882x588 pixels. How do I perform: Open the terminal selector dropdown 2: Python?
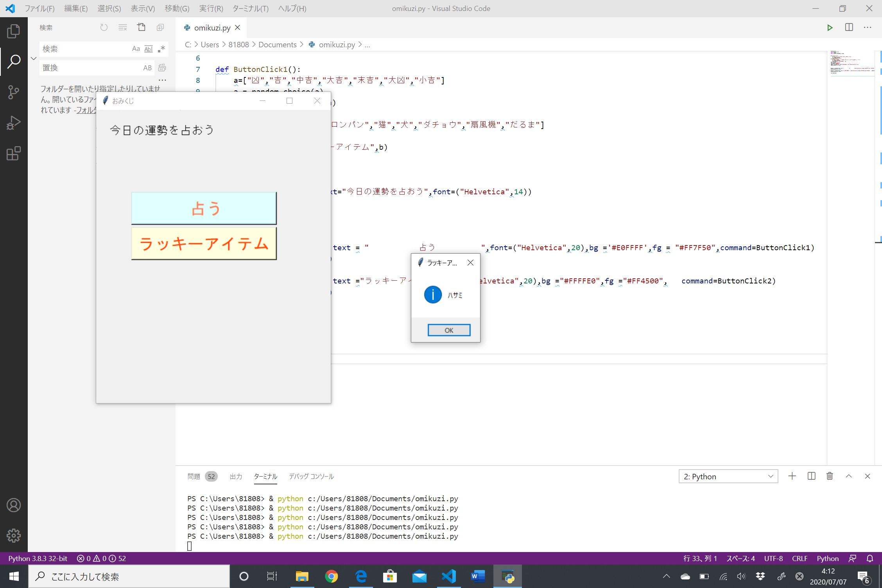(728, 476)
